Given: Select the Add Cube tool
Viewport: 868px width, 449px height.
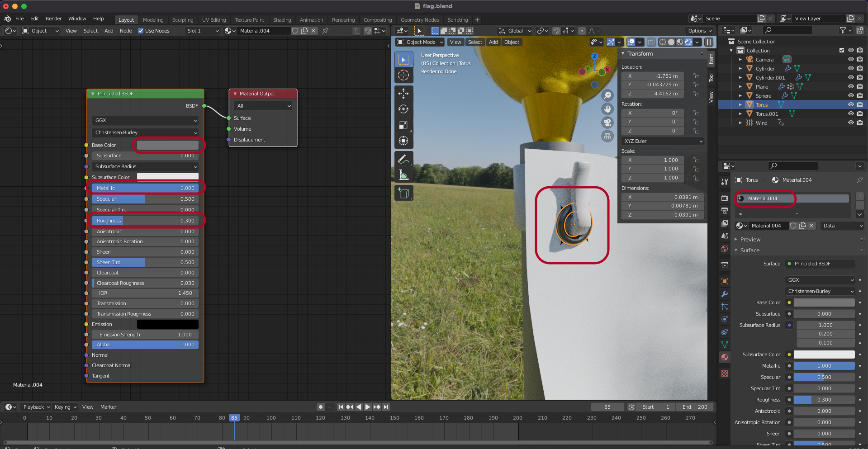Looking at the screenshot, I should tap(403, 194).
